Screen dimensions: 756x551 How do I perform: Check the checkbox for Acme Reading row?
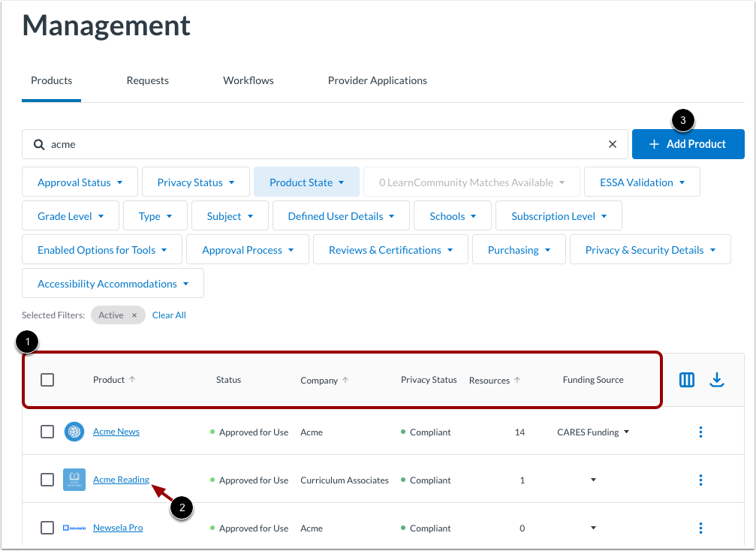coord(47,480)
